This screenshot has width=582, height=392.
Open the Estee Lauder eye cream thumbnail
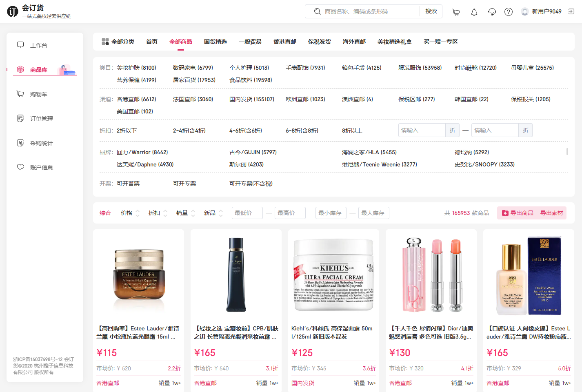point(139,275)
